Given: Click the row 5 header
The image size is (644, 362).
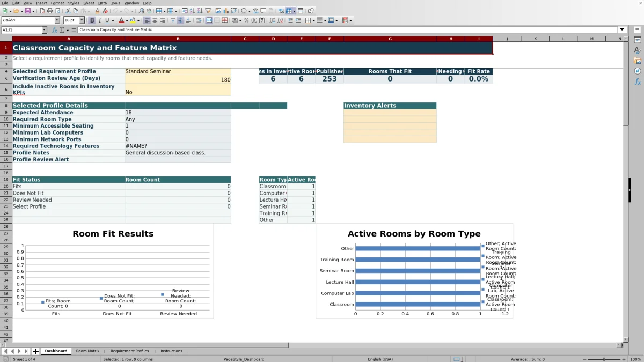Looking at the screenshot, I should pyautogui.click(x=6, y=78).
